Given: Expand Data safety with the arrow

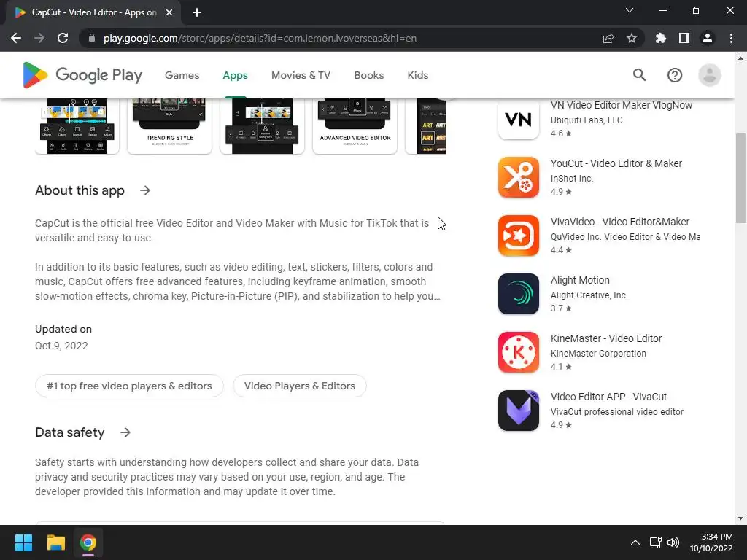Looking at the screenshot, I should (125, 432).
